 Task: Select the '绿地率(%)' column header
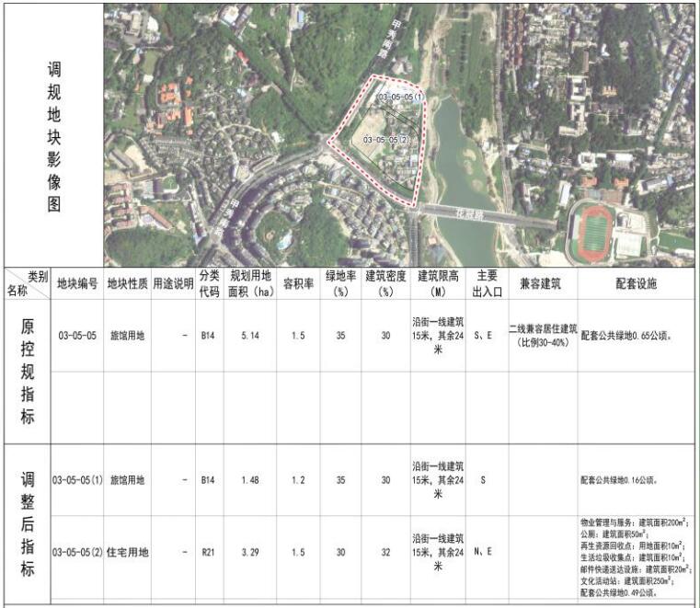(x=340, y=283)
